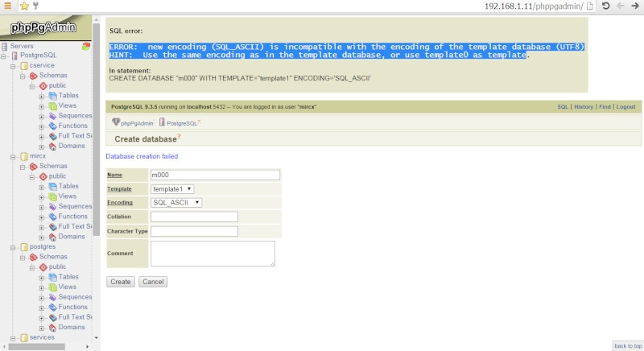Viewport: 644px width, 351px height.
Task: Click inside the Comment text area
Action: point(213,254)
